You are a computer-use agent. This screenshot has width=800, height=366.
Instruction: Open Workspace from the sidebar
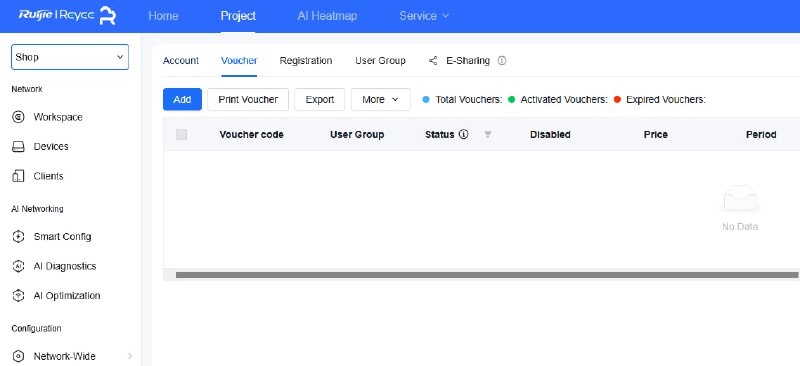pos(58,117)
